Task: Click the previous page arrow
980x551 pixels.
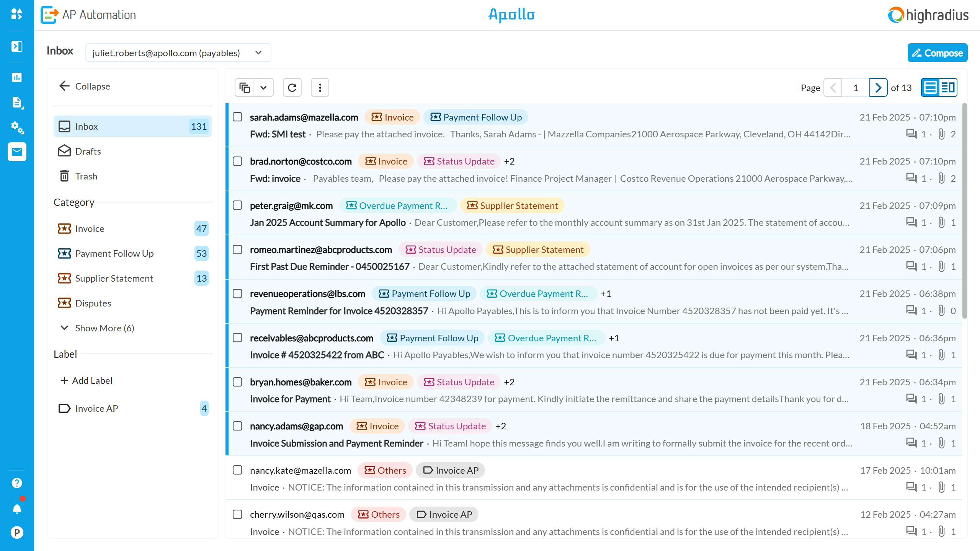Action: 833,88
